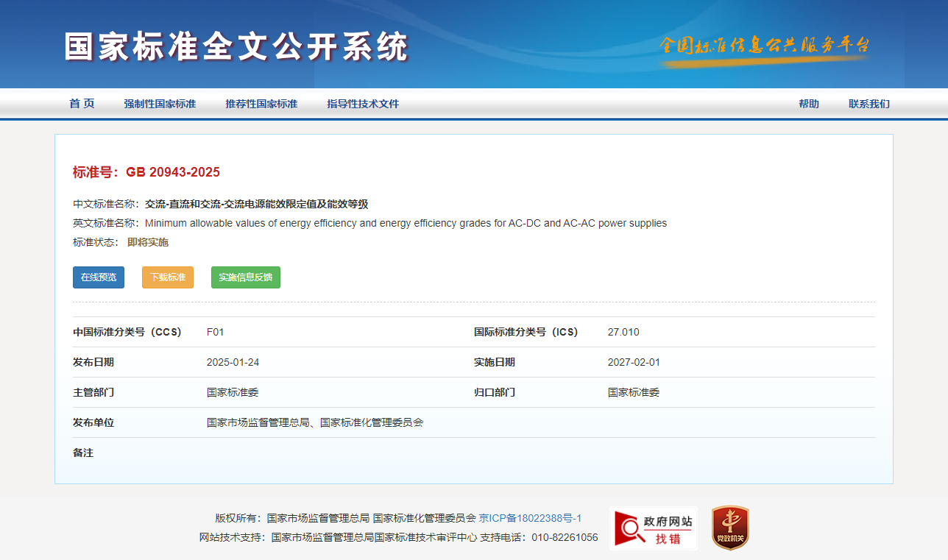
Task: Click the Chinese standard name text
Action: point(256,204)
